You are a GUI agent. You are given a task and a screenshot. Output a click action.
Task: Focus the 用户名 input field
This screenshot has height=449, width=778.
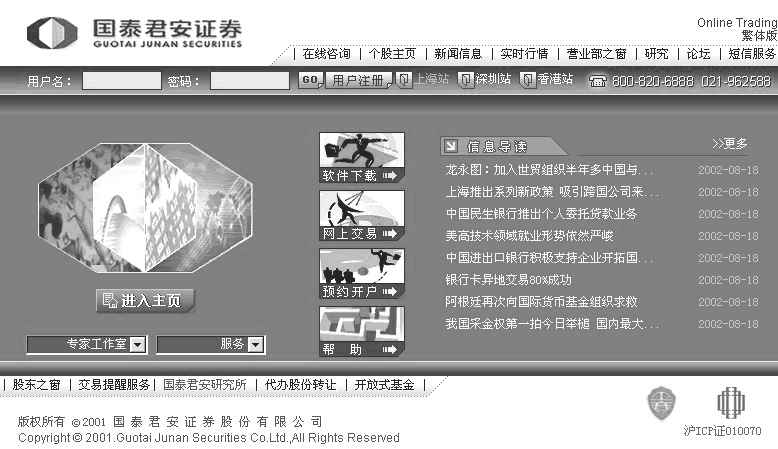pyautogui.click(x=122, y=80)
